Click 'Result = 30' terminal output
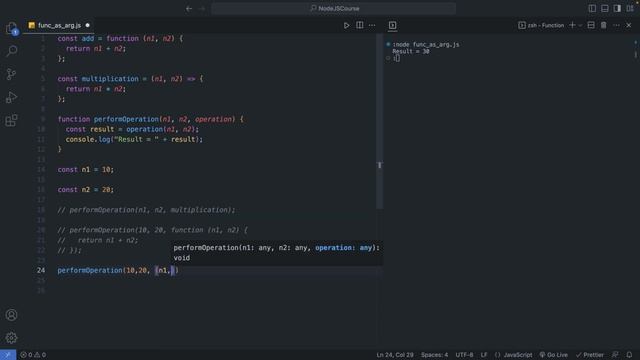640x360 pixels. [411, 51]
